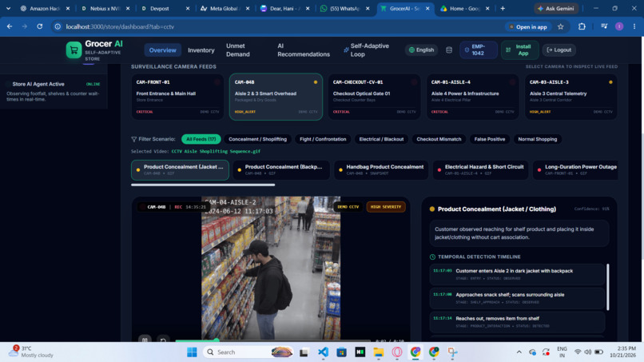The height and width of the screenshot is (362, 644).
Task: Select the All Feeds (17) filter chip
Action: point(201,139)
